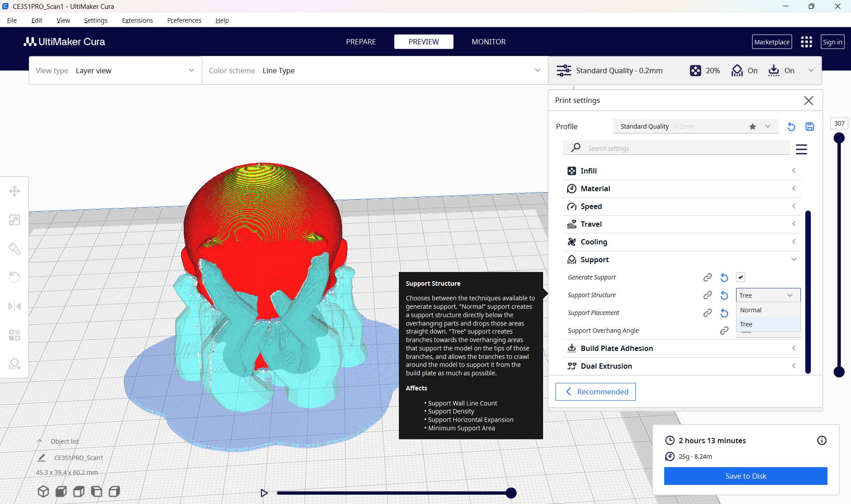Viewport: 851px width, 504px height.
Task: Click the bottom handle of the layer slider
Action: pyautogui.click(x=839, y=372)
